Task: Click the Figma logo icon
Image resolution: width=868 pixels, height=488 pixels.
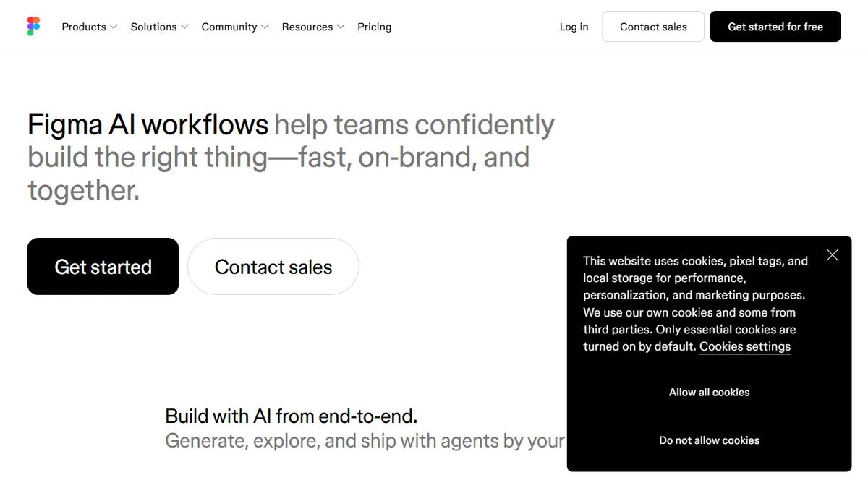Action: [x=33, y=27]
